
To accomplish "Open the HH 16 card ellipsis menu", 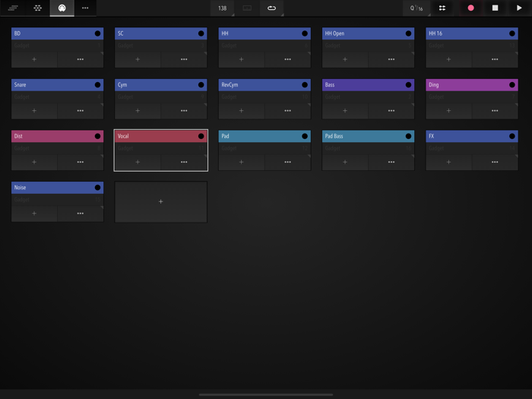I will (495, 59).
